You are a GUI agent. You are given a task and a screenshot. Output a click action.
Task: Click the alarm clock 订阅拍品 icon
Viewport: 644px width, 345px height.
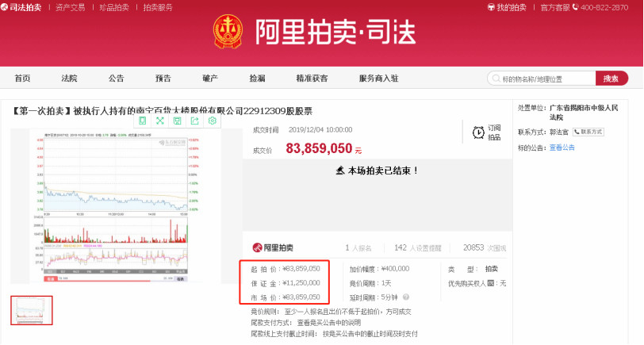478,132
